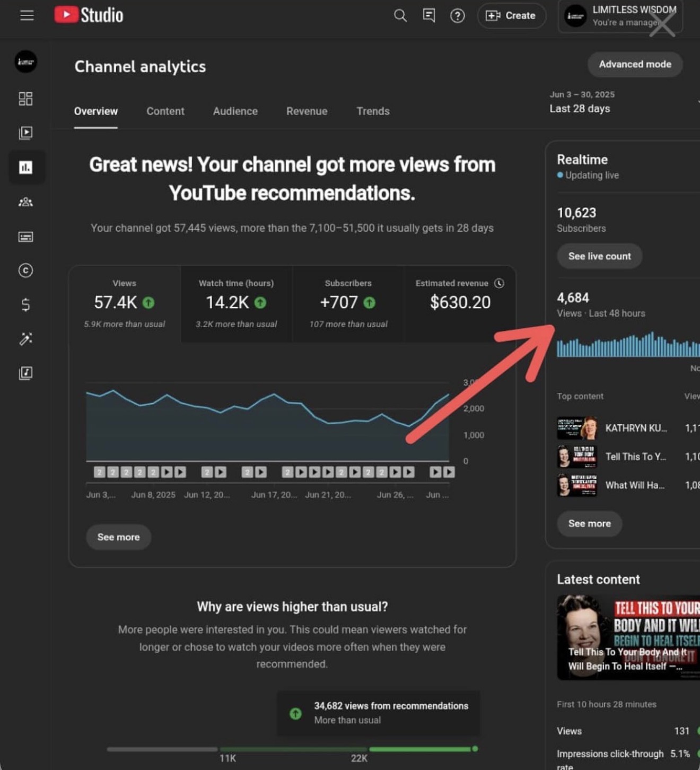Click the What Will Ha... video thumbnail

[577, 485]
